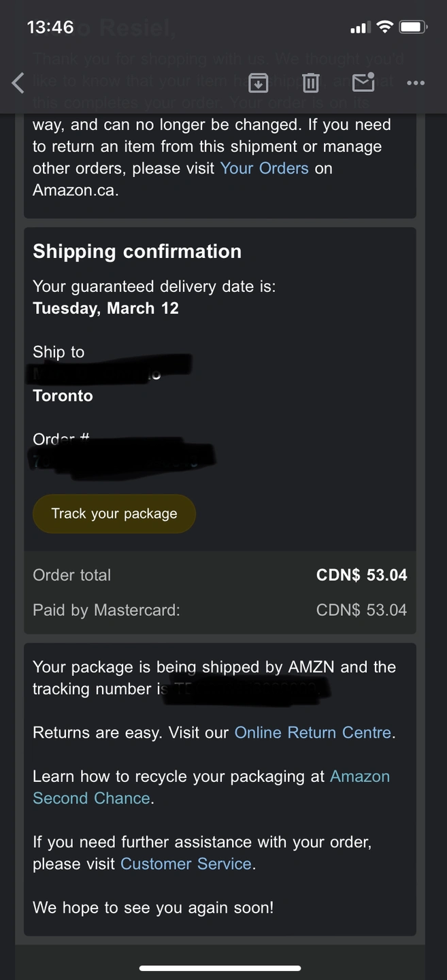Image resolution: width=447 pixels, height=980 pixels.
Task: Tap the 13:46 clock in status bar
Action: (x=50, y=27)
